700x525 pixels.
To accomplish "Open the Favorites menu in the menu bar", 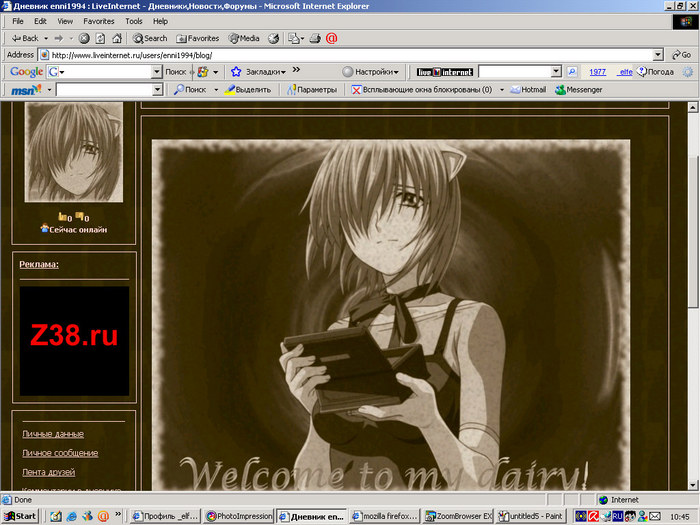I will (99, 21).
